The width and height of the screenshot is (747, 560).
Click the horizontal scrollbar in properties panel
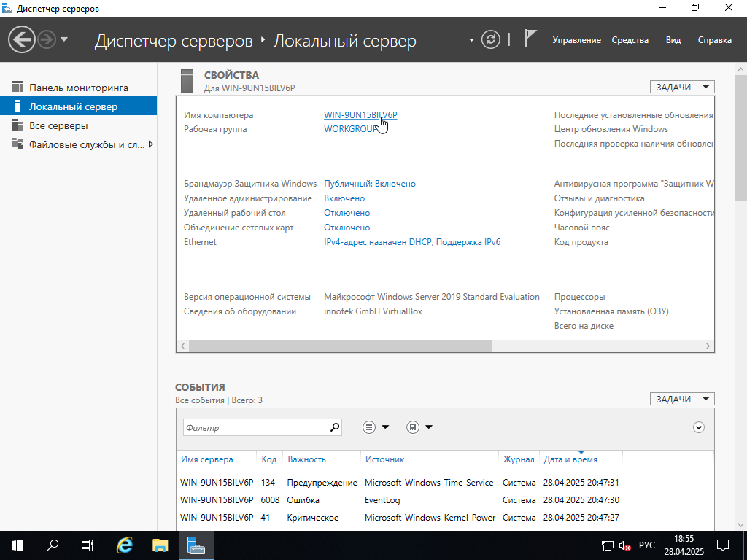point(340,346)
